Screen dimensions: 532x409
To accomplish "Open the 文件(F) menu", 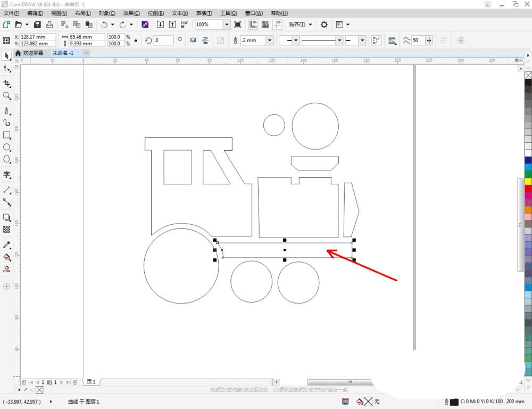I will click(11, 13).
